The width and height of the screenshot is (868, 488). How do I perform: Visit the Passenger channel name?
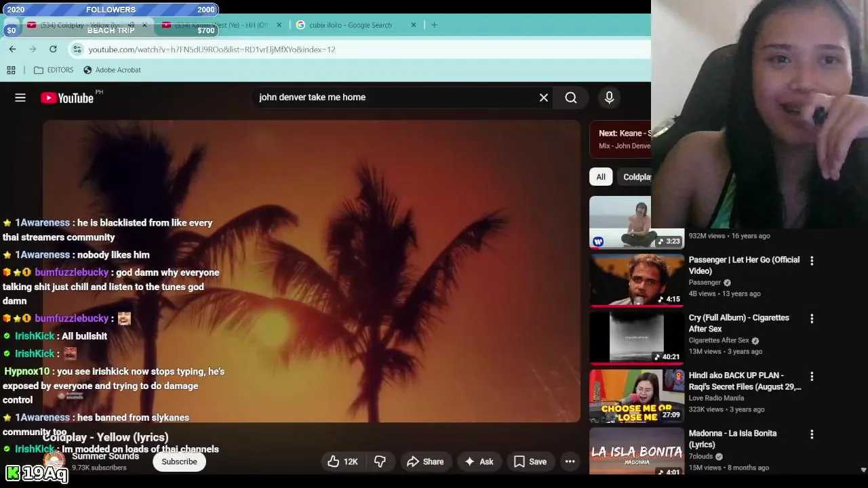point(705,283)
